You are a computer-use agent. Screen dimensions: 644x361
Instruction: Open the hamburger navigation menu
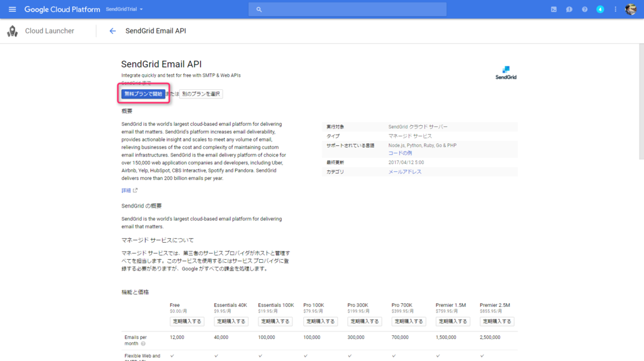[x=13, y=9]
